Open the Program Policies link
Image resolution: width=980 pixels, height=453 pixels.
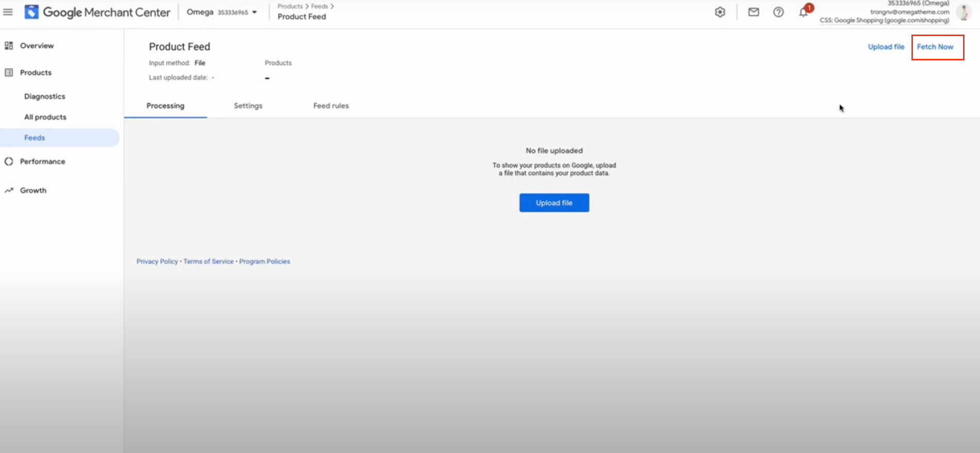click(265, 262)
